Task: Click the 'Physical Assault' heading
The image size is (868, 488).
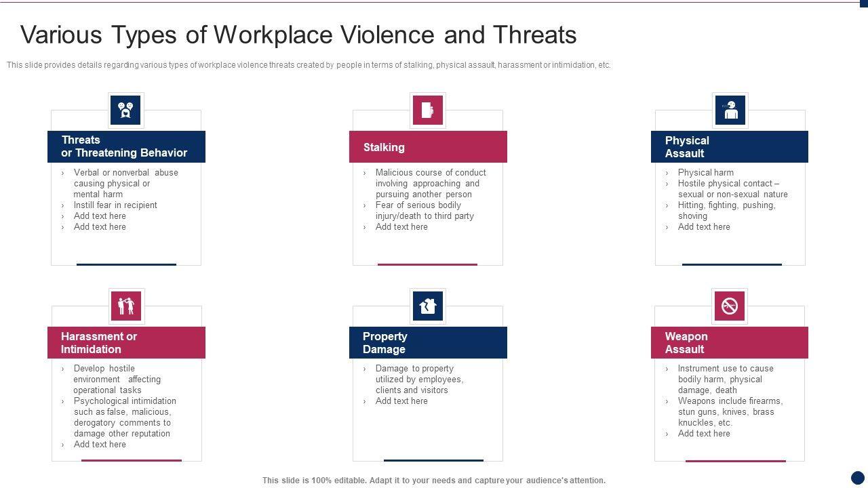Action: (x=730, y=146)
